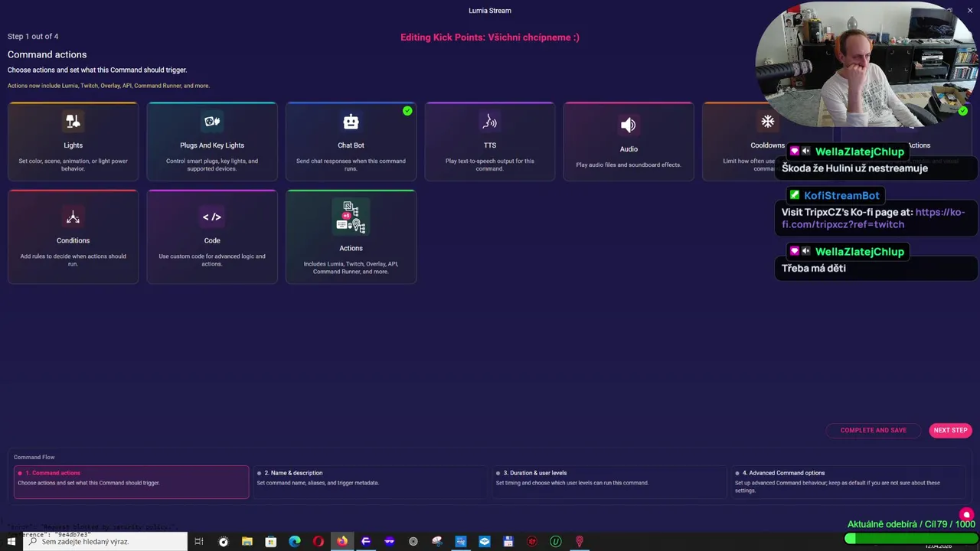Click the Windows search box
Image resolution: width=980 pixels, height=551 pixels.
105,541
